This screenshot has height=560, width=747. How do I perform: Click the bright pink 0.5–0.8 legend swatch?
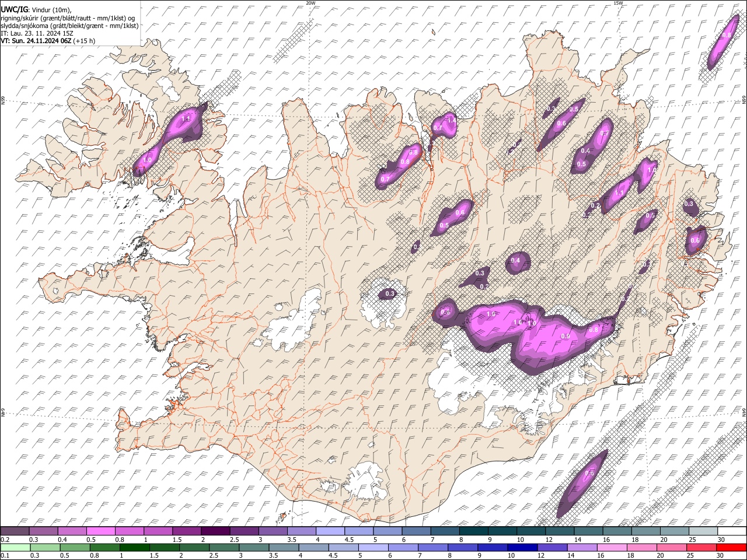click(101, 531)
